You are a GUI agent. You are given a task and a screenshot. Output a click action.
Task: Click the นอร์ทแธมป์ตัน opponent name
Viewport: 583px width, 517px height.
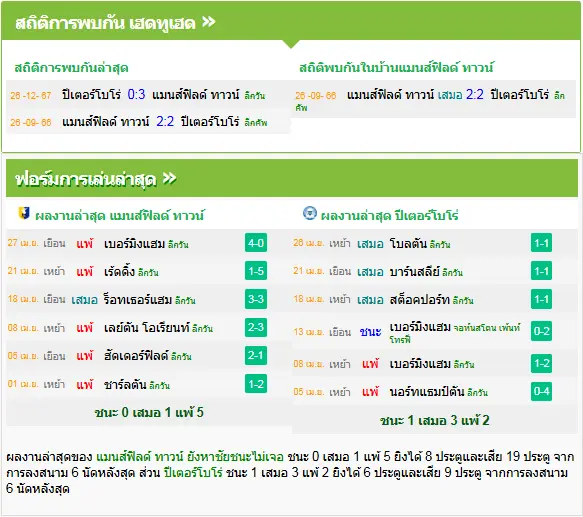click(x=427, y=392)
